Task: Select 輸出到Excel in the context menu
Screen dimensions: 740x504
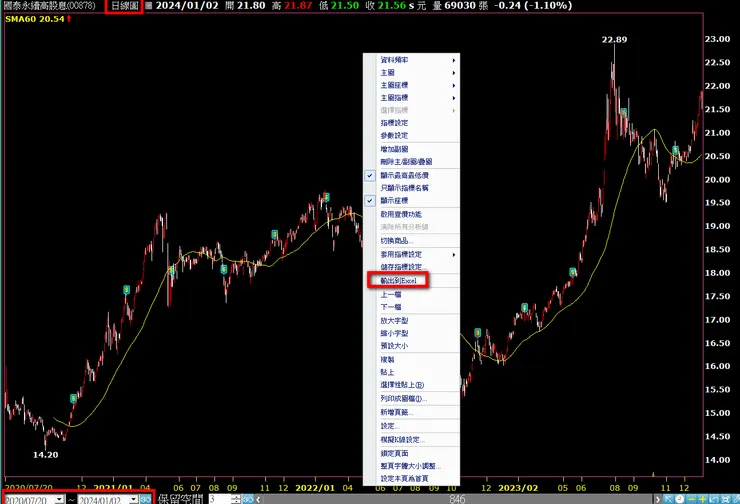Action: point(398,281)
